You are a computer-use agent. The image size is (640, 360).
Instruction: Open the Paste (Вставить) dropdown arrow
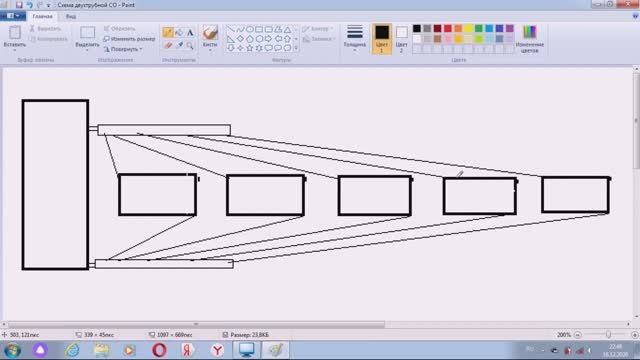pyautogui.click(x=15, y=50)
